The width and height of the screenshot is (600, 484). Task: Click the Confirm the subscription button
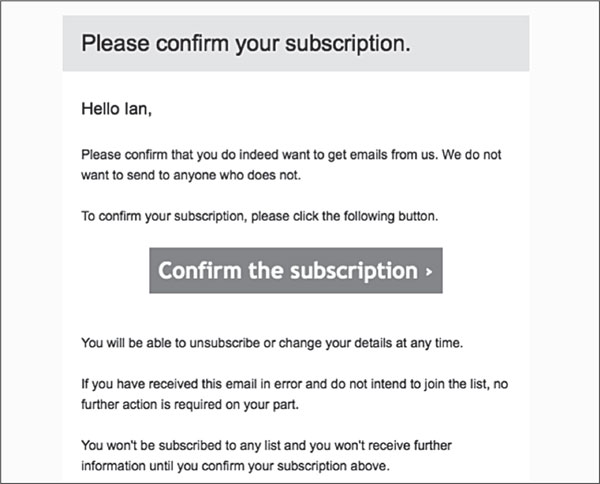[296, 271]
